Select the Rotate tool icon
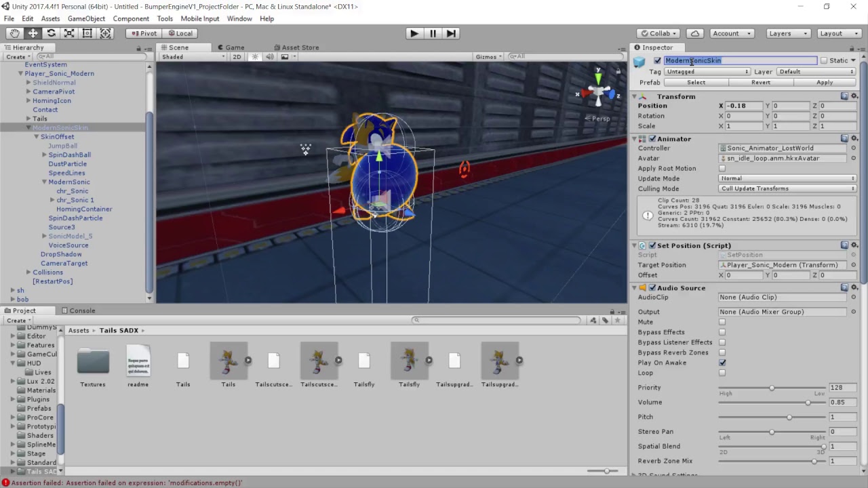Viewport: 868px width, 488px height. [51, 33]
